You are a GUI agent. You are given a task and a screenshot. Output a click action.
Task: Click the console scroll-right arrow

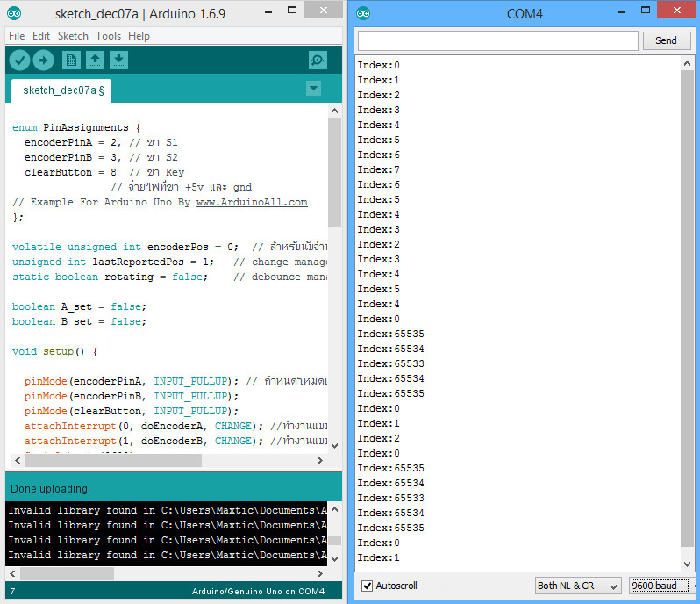pyautogui.click(x=319, y=573)
